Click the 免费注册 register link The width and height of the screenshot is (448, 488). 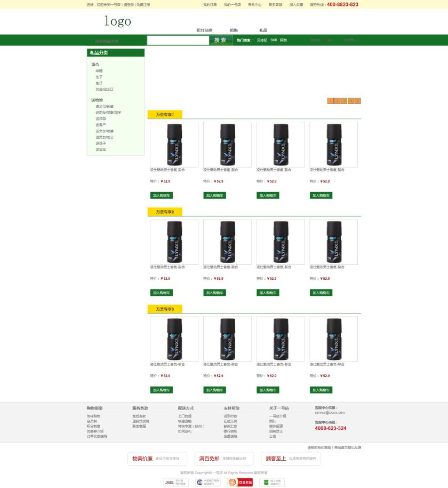pyautogui.click(x=143, y=5)
